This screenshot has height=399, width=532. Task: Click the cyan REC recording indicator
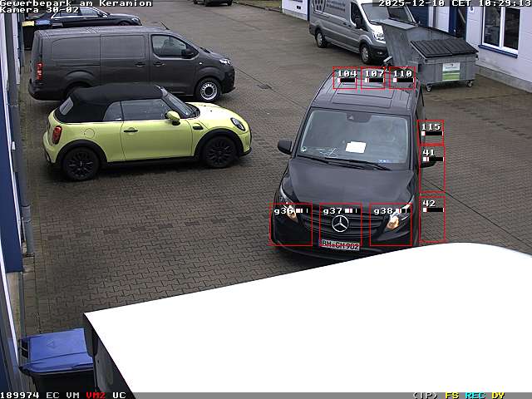475,395
